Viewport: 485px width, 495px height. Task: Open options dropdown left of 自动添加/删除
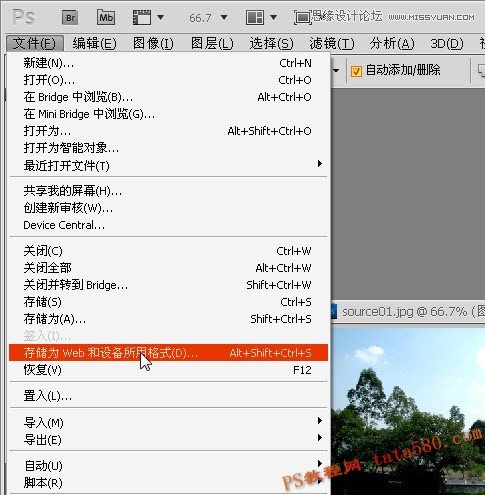coord(336,70)
